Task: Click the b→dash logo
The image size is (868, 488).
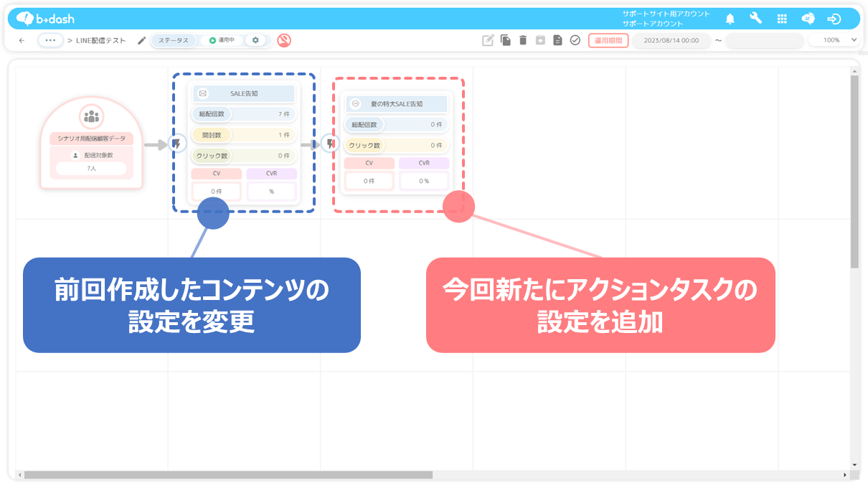Action: point(45,19)
